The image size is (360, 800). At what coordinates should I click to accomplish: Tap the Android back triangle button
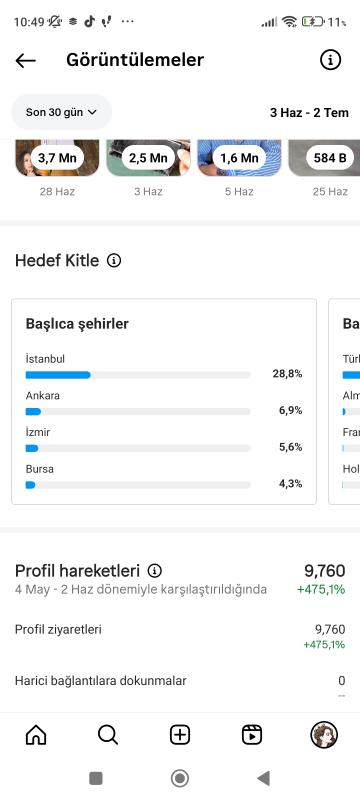pyautogui.click(x=263, y=778)
